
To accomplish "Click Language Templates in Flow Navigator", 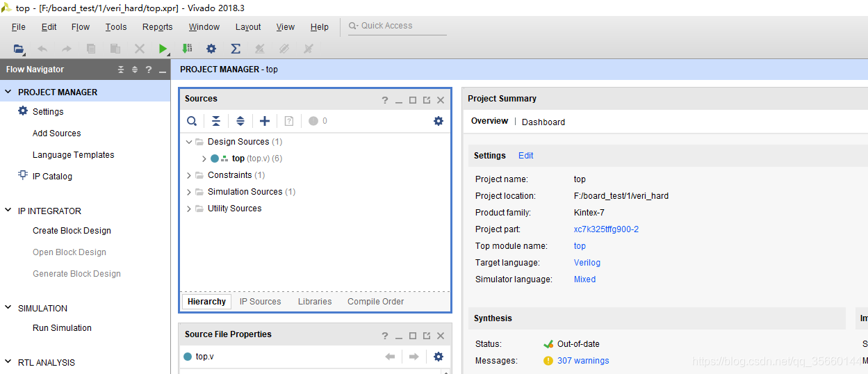I will coord(74,155).
